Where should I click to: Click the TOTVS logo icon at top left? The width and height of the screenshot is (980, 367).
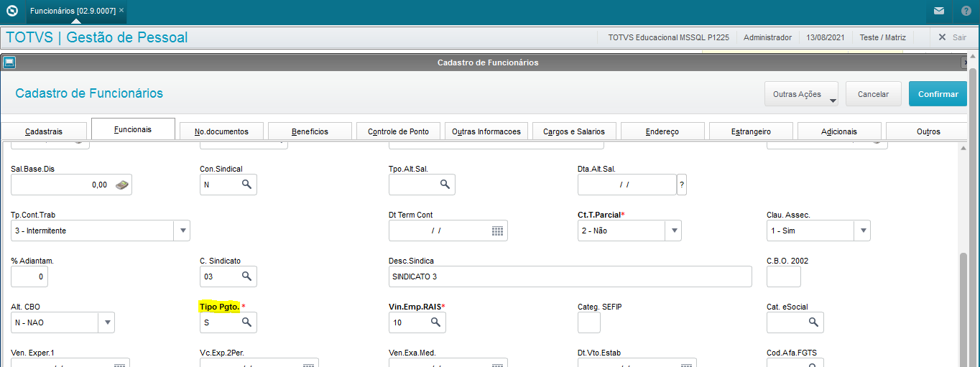click(11, 11)
